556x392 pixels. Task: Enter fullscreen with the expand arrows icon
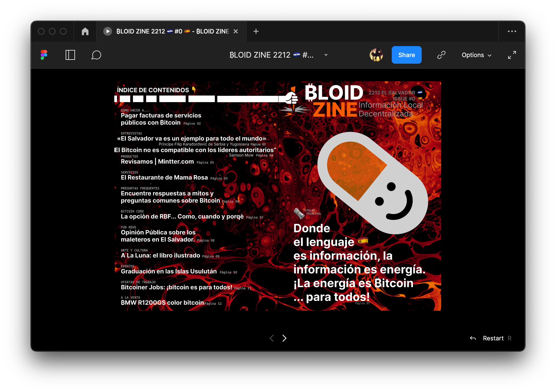(x=512, y=55)
